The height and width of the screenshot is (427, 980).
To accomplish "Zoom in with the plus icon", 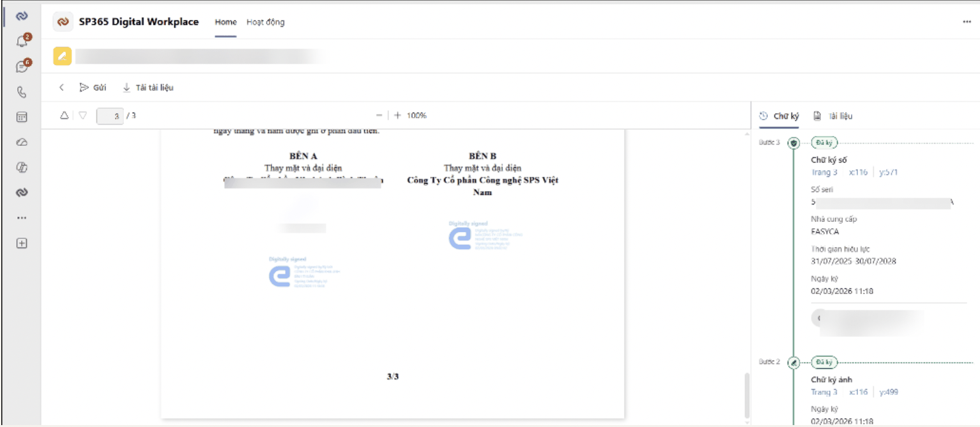I will [397, 116].
